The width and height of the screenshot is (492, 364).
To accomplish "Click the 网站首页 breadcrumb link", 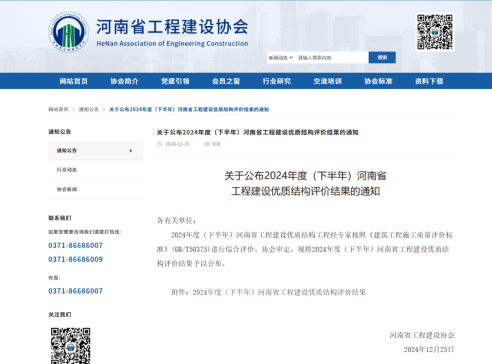I will 58,109.
